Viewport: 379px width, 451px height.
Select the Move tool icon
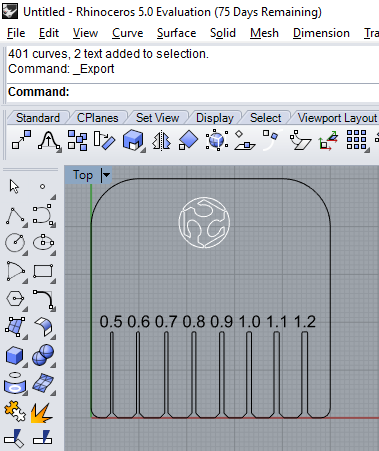[22, 140]
